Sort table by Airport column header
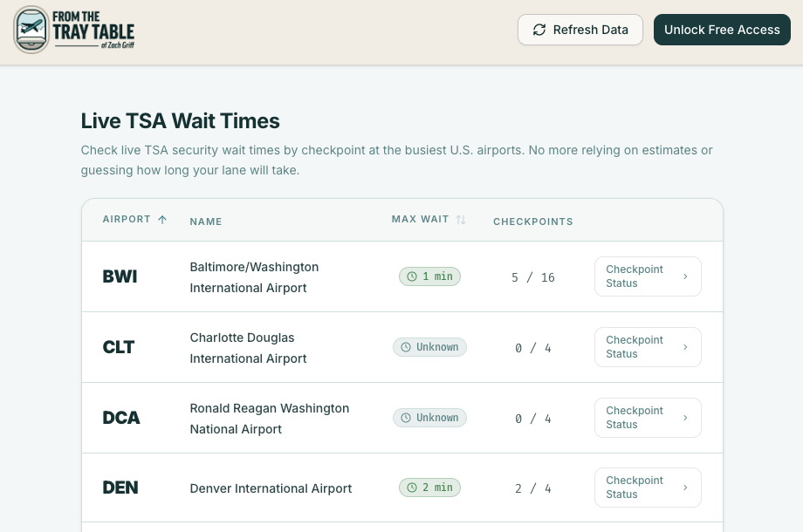The image size is (803, 532). tap(127, 220)
